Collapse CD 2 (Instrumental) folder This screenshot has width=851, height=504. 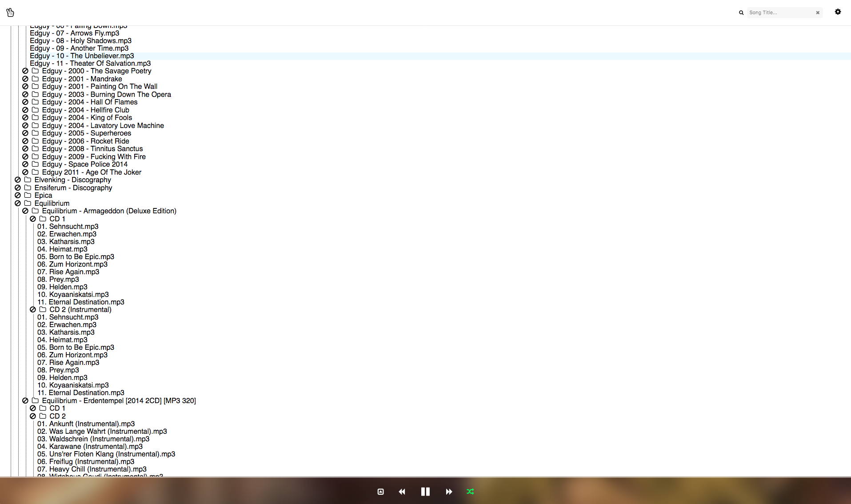(80, 310)
